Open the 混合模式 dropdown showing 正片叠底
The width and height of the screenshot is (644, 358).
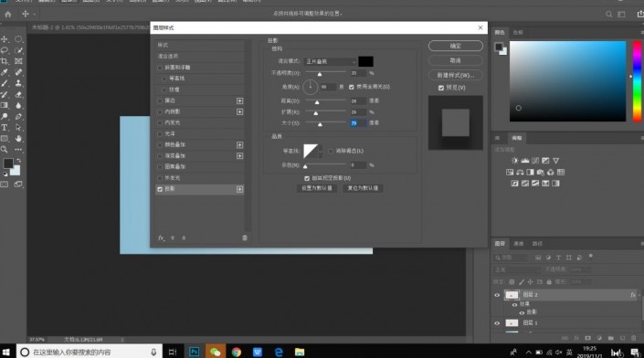[330, 61]
